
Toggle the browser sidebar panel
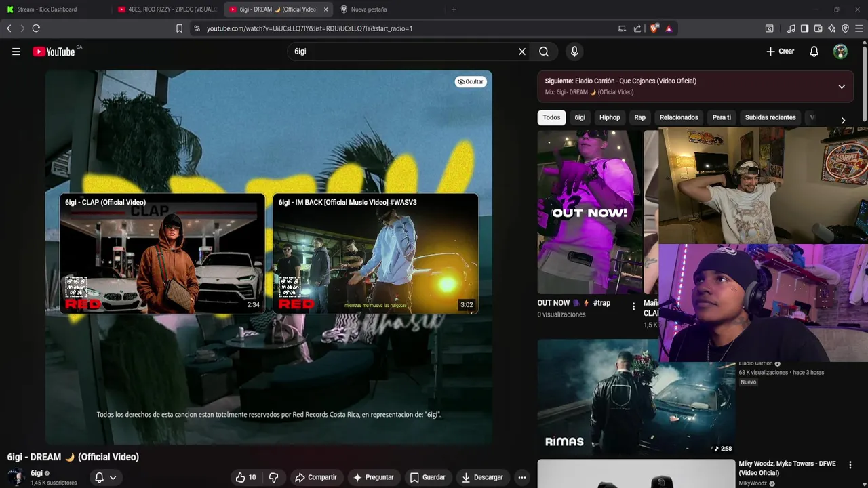coord(804,28)
